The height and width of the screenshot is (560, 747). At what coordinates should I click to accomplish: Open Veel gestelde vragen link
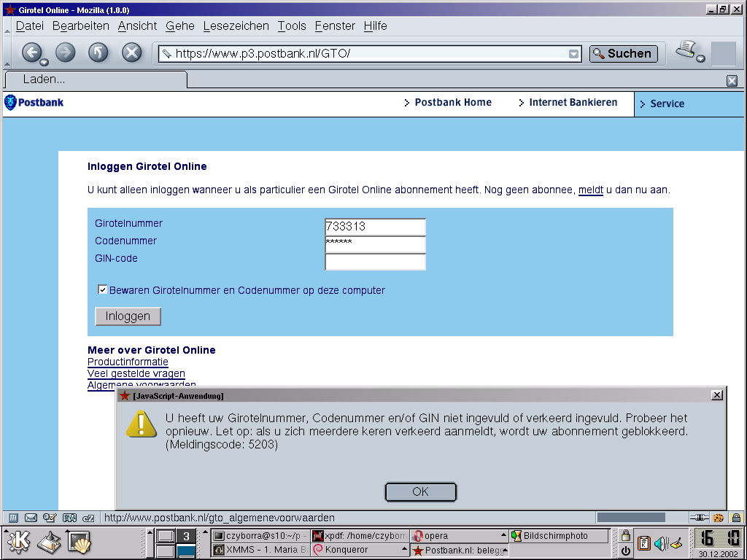coord(136,373)
